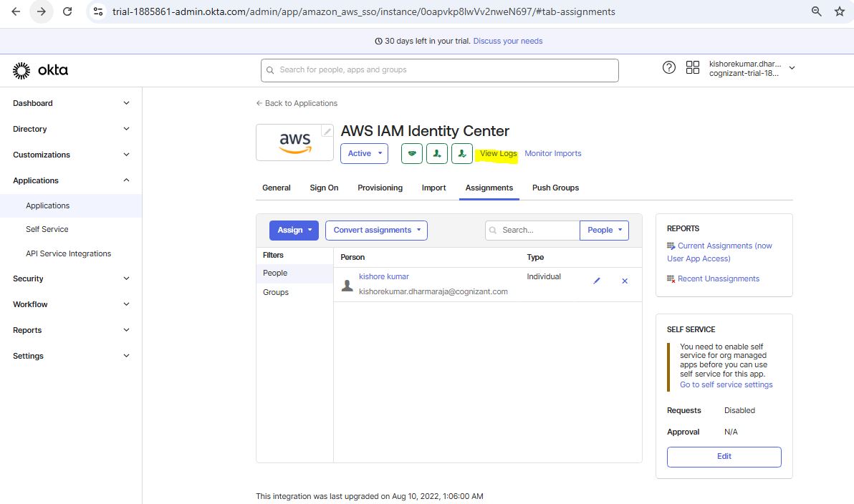
Task: Edit kishore kumar's assignment with pencil icon
Action: tap(597, 281)
